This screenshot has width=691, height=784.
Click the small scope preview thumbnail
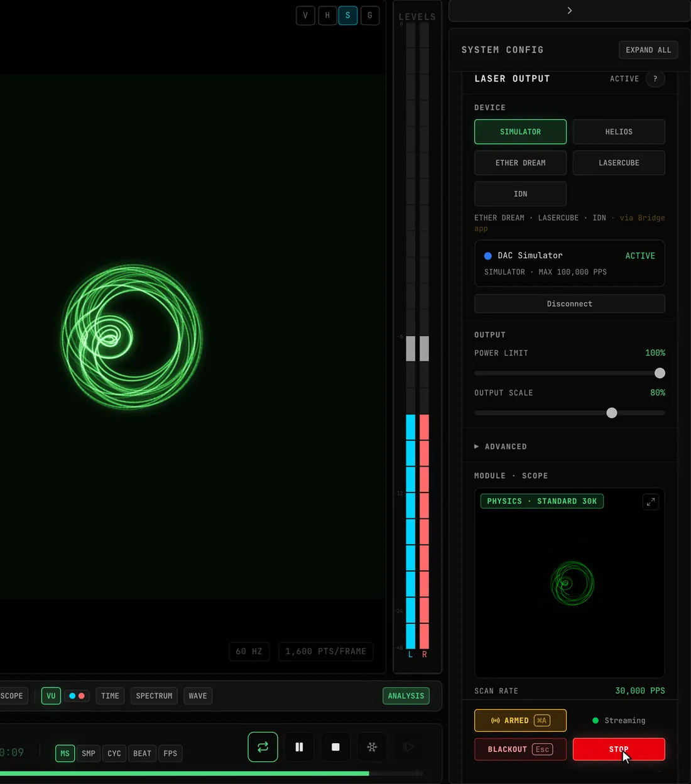click(570, 583)
